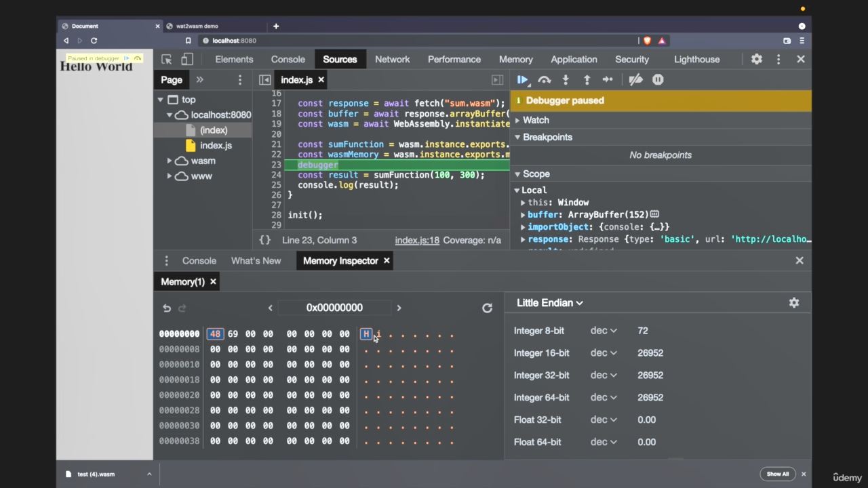The width and height of the screenshot is (868, 488).
Task: Switch to the Network tab
Action: click(x=392, y=60)
